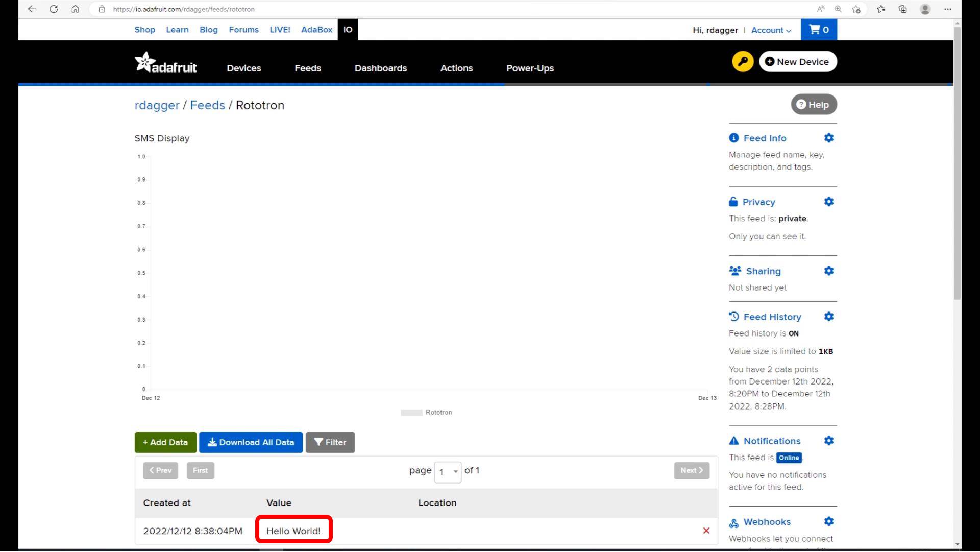Open the page number dropdown
980x552 pixels.
click(448, 472)
